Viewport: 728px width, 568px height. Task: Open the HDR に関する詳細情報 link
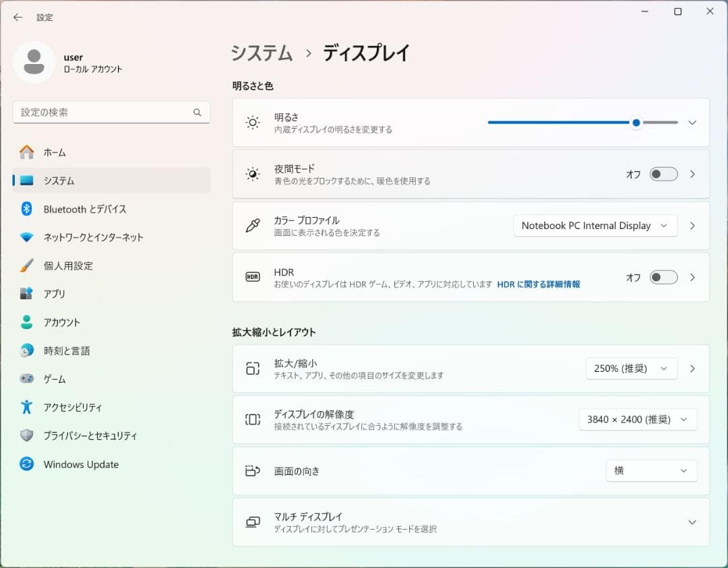point(538,284)
